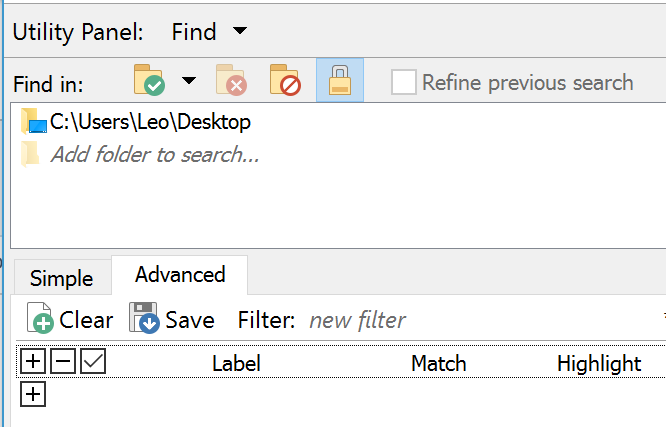Click the Save floppy disk icon
Screen dimensions: 666x427
point(144,318)
